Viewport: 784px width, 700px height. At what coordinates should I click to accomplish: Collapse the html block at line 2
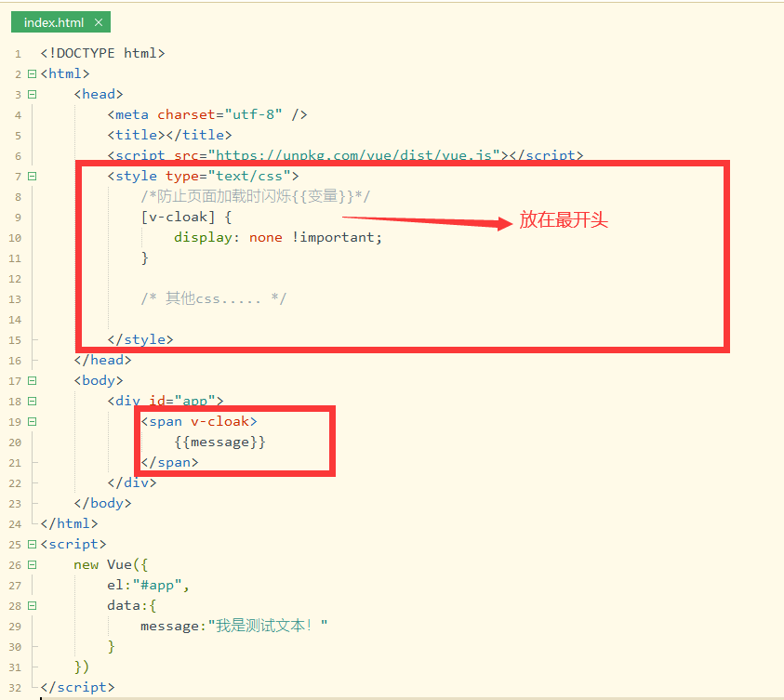pos(32,74)
